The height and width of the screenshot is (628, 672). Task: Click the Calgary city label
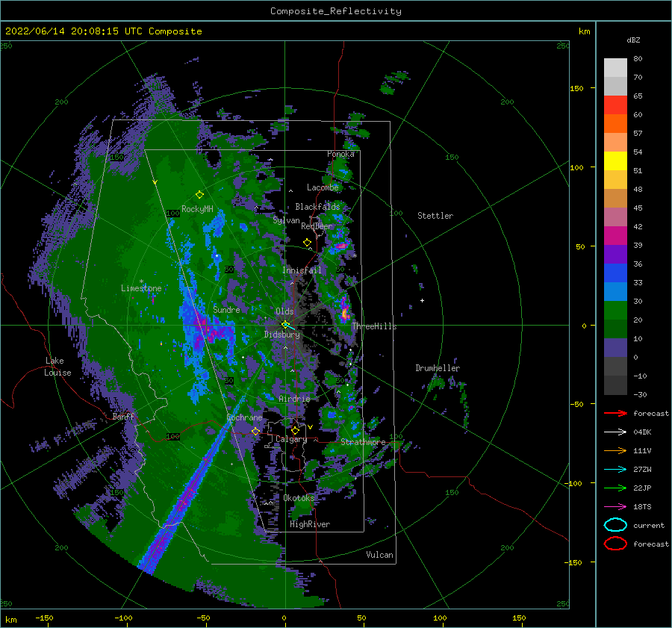pyautogui.click(x=291, y=439)
